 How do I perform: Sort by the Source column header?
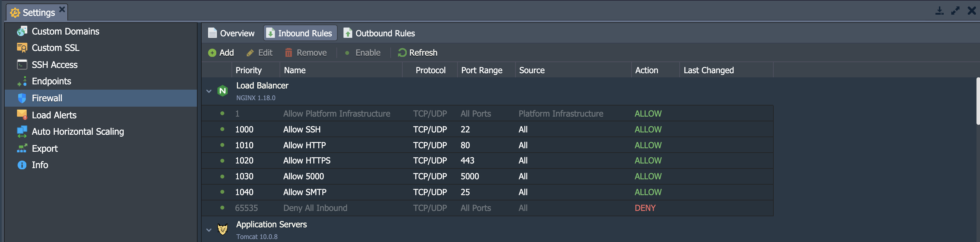tap(573, 70)
